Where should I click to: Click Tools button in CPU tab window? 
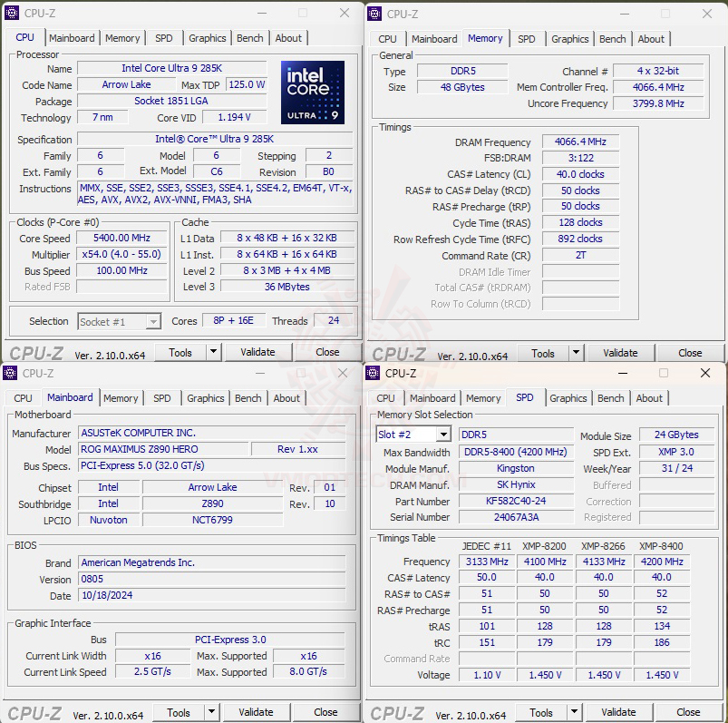click(180, 352)
